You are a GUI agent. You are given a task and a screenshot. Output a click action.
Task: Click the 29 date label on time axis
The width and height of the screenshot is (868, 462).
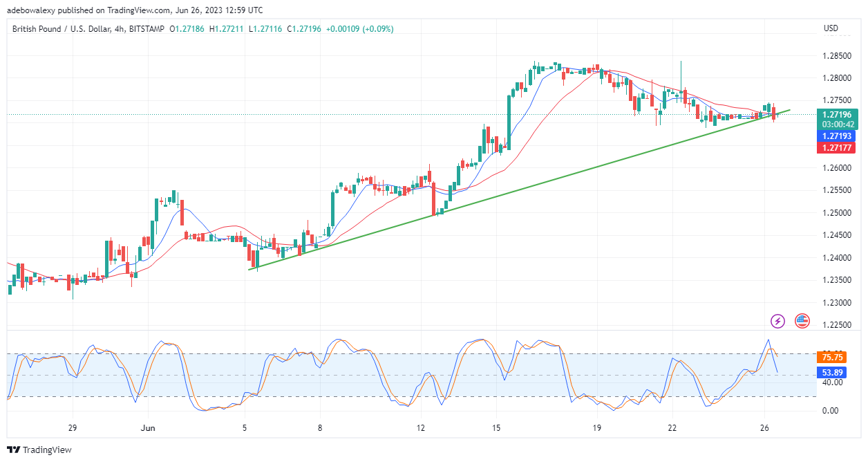(72, 428)
